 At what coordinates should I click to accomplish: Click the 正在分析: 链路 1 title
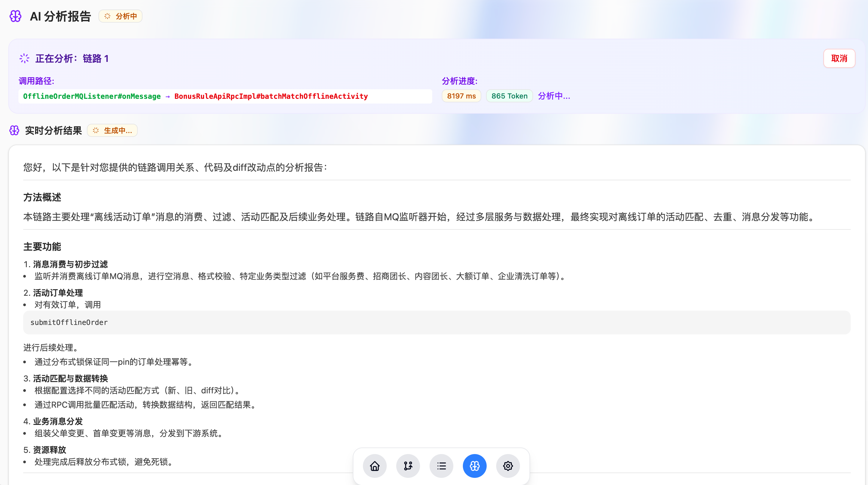[x=72, y=59]
